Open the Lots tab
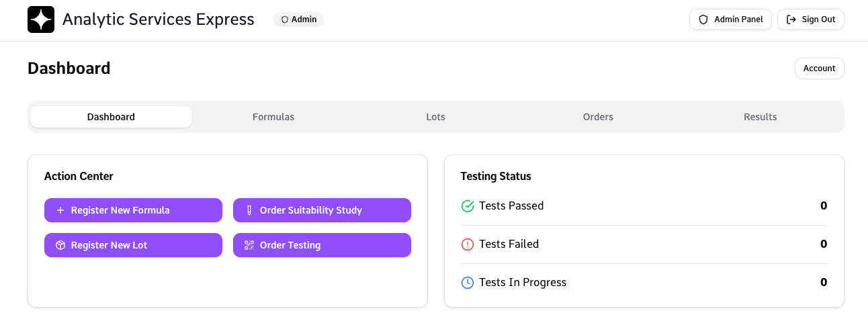 (x=436, y=117)
